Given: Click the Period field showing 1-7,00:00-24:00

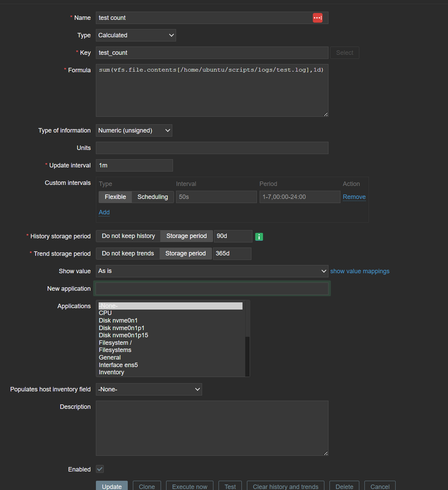Looking at the screenshot, I should pyautogui.click(x=300, y=197).
